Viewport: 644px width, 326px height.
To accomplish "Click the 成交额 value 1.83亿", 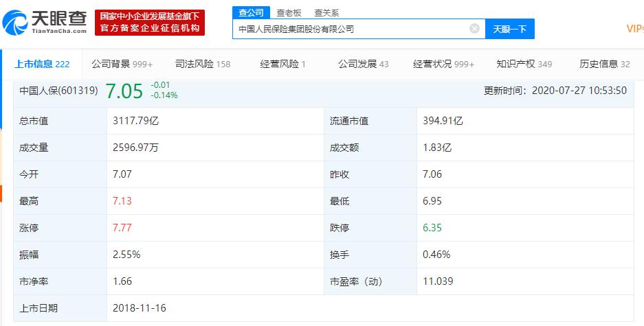I will pos(437,148).
